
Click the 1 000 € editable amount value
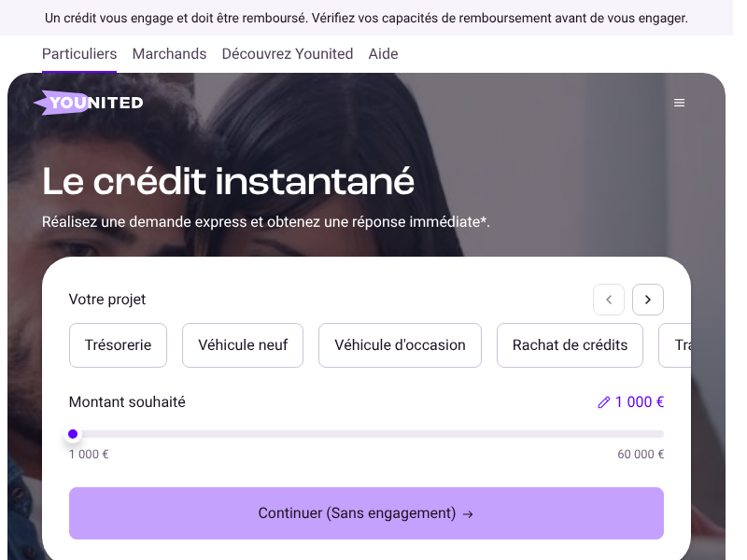coord(639,402)
